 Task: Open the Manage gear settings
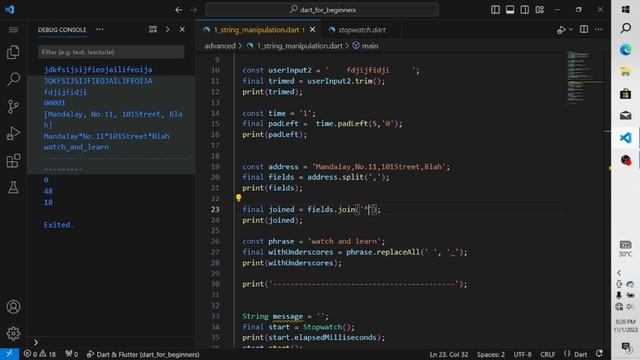click(x=13, y=333)
